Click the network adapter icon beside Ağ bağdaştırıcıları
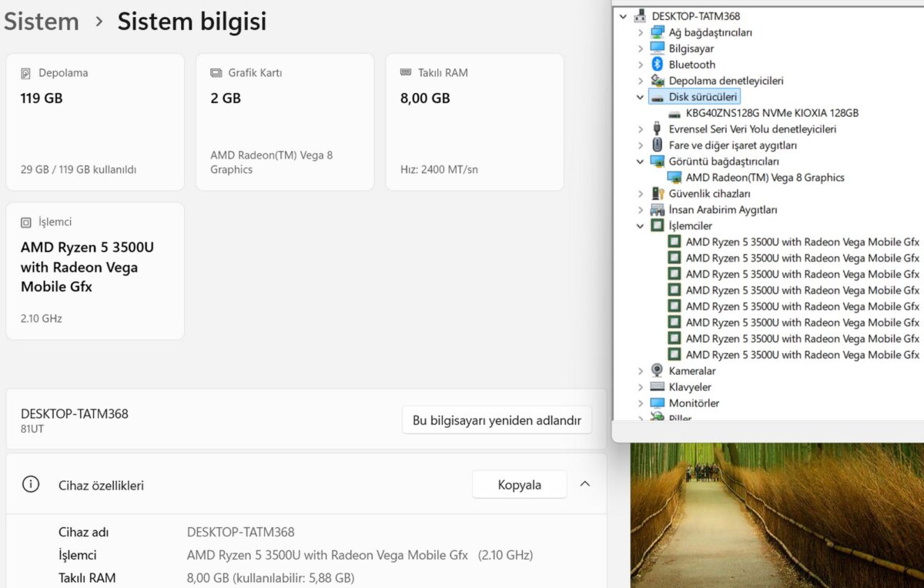The image size is (924, 588). (x=657, y=32)
